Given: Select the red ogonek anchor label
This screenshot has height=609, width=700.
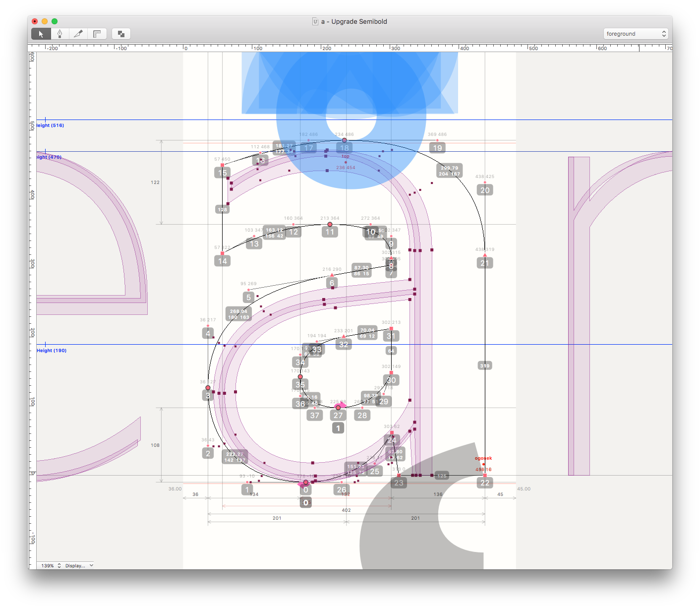Looking at the screenshot, I should click(483, 458).
